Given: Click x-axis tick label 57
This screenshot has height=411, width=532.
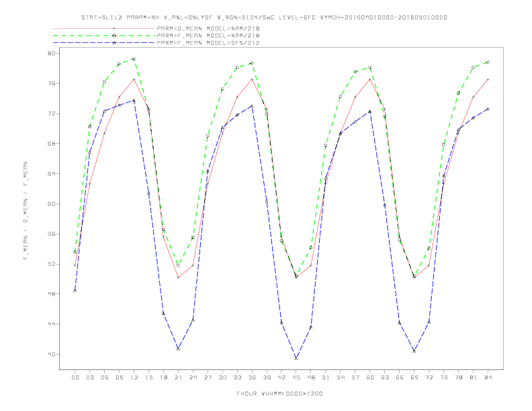Looking at the screenshot, I should coord(355,377).
